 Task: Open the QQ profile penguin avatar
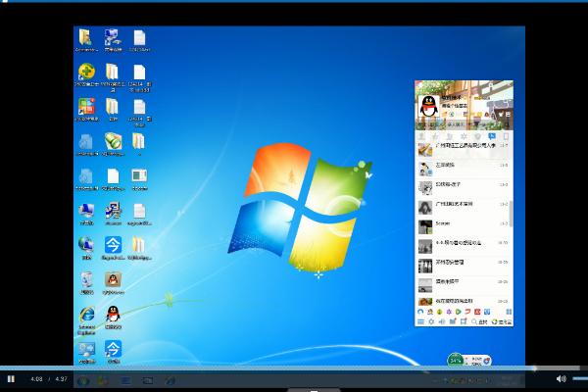(x=428, y=106)
